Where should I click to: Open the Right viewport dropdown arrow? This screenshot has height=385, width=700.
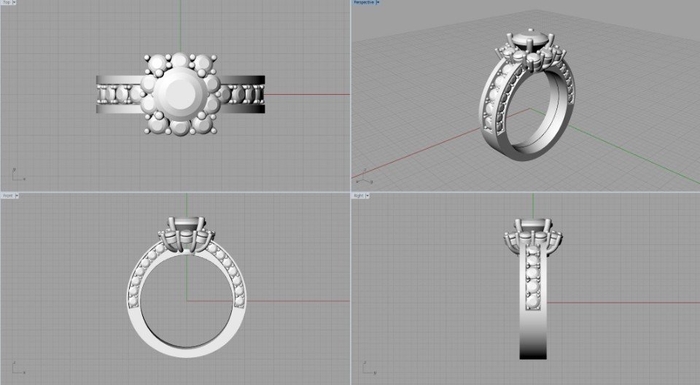[x=368, y=196]
